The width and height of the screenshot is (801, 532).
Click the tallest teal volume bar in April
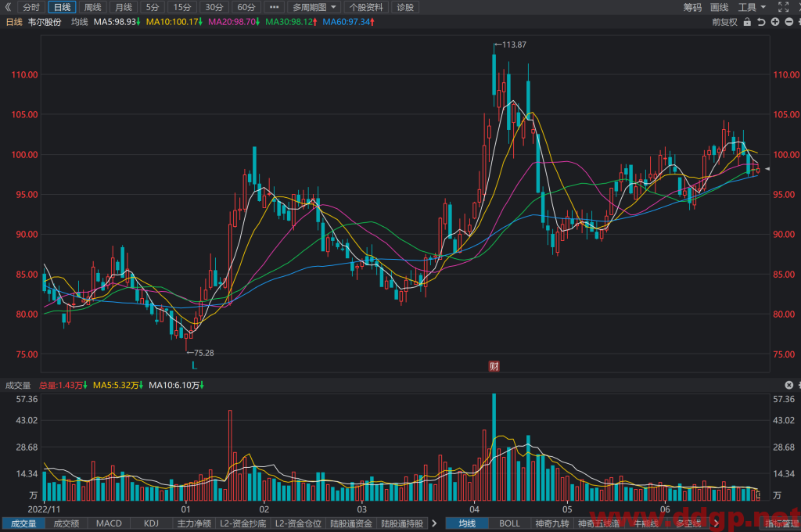point(494,447)
